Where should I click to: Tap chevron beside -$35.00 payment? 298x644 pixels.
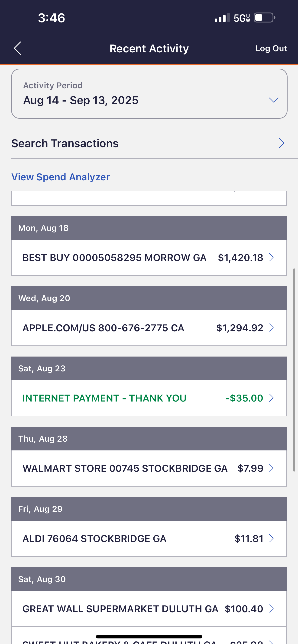pos(271,398)
